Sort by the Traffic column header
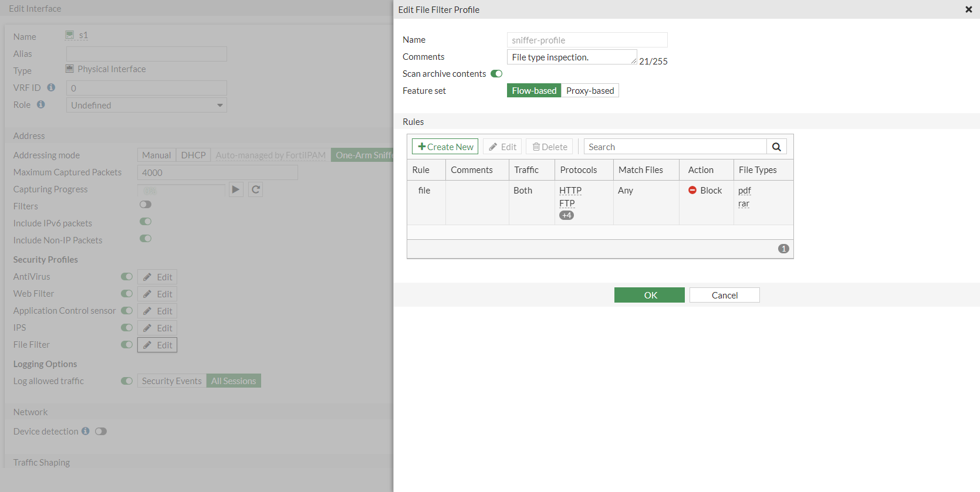The image size is (980, 492). [532, 170]
